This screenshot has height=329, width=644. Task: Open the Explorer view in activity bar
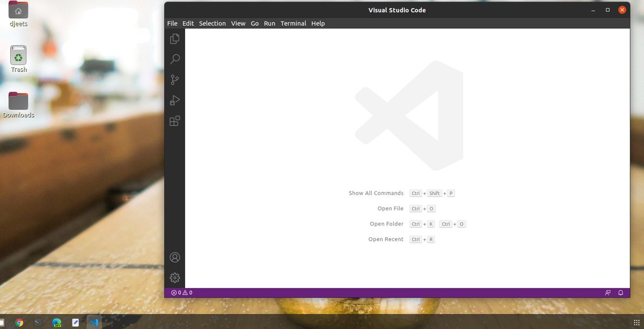174,39
